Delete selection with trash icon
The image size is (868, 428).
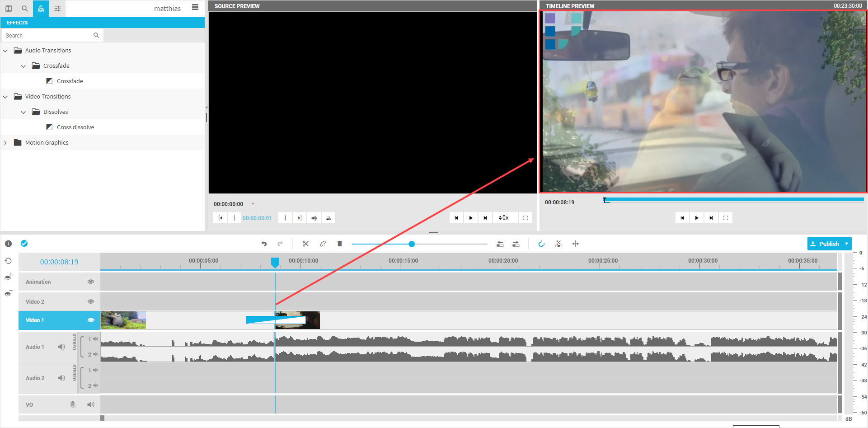tap(339, 244)
